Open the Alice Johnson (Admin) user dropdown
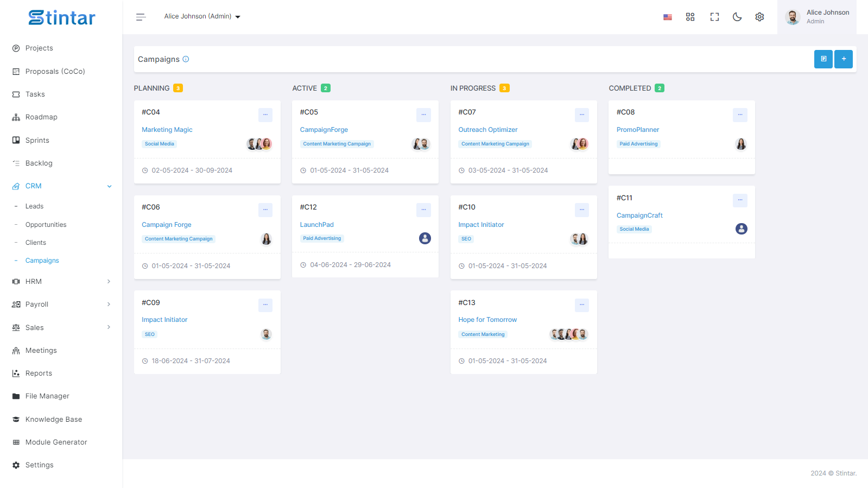Image resolution: width=868 pixels, height=488 pixels. coord(202,17)
